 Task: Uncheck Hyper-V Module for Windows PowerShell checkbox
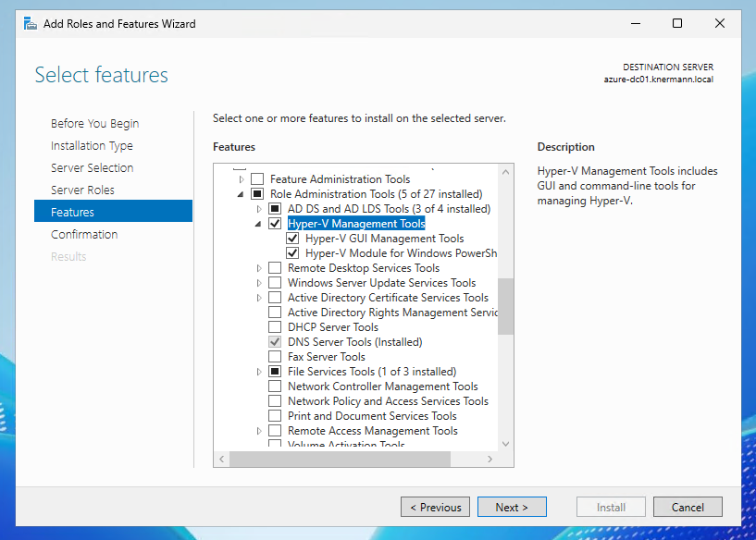292,253
